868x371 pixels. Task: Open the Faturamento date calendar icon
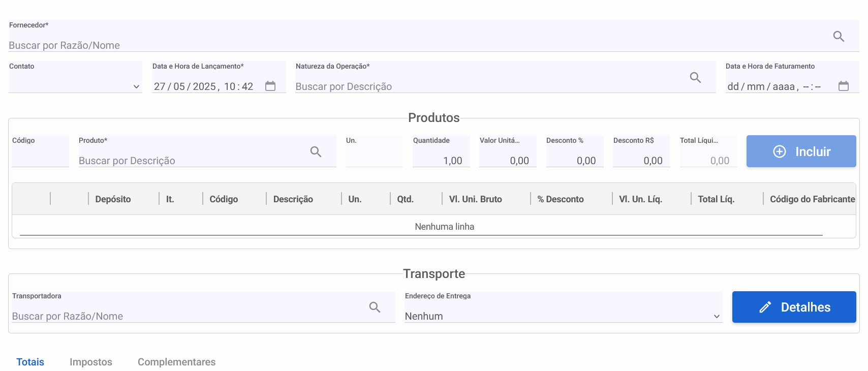click(844, 86)
